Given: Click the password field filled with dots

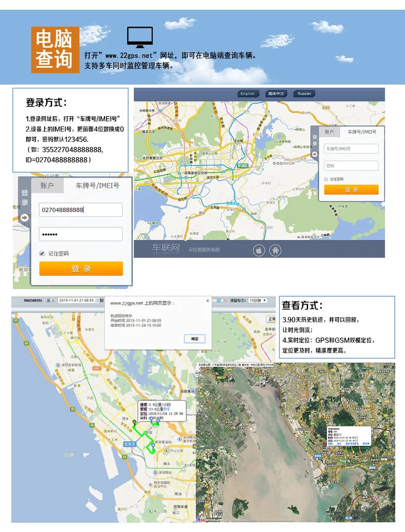Looking at the screenshot, I should click(81, 234).
